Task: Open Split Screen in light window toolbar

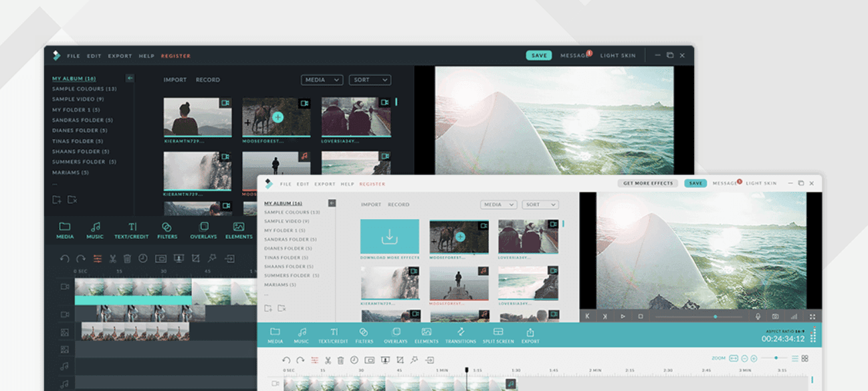Action: 498,335
